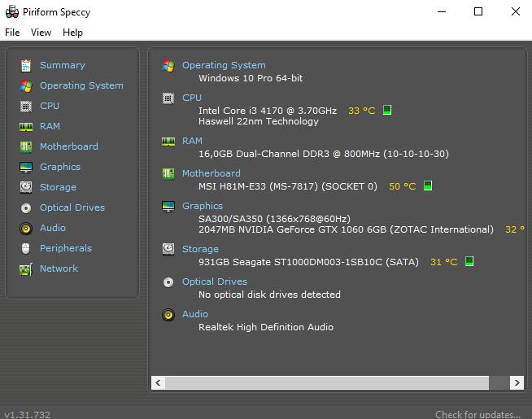Select Motherboard in the sidebar
This screenshot has width=532, height=419.
pos(69,146)
